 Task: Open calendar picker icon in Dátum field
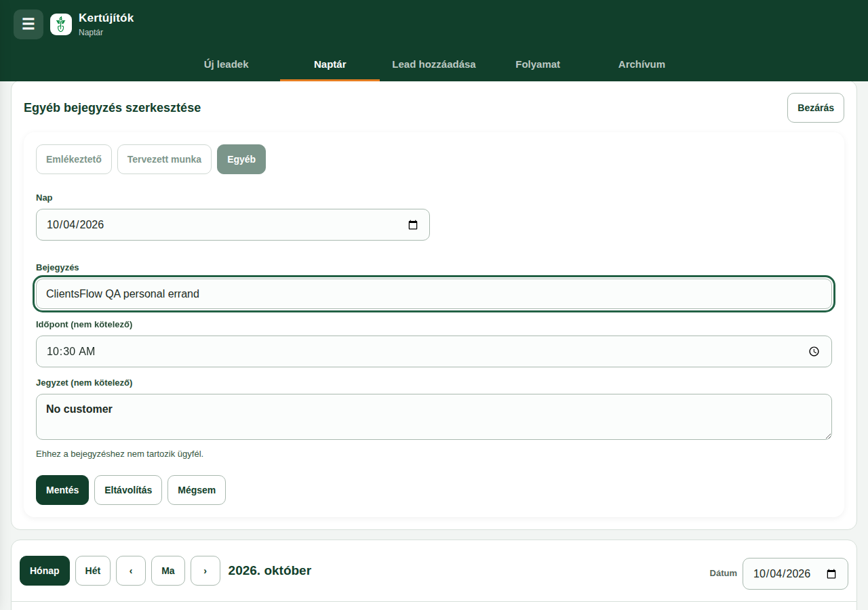point(831,574)
